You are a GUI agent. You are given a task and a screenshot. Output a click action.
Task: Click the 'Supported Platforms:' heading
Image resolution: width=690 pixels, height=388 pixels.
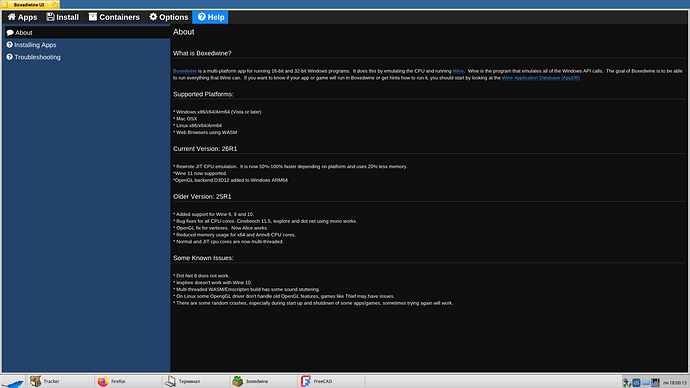tap(203, 94)
